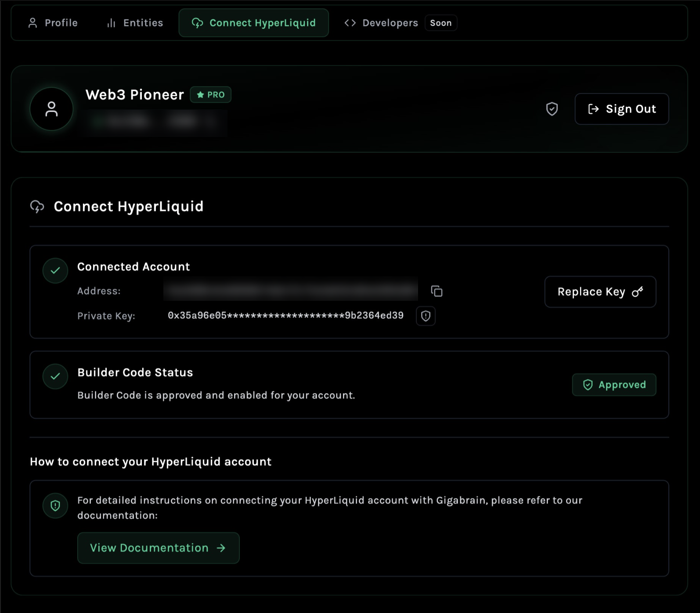Select the Connect HyperLiquid tab

pos(254,23)
